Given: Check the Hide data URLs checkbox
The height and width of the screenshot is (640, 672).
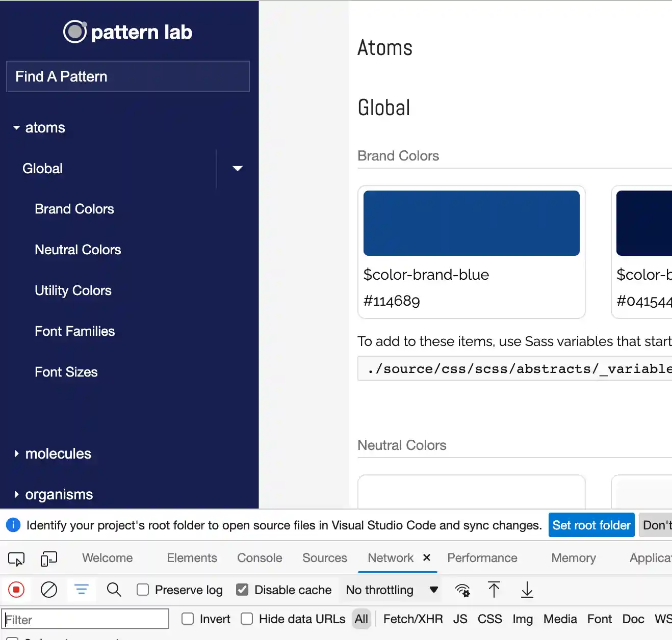Looking at the screenshot, I should click(x=247, y=619).
